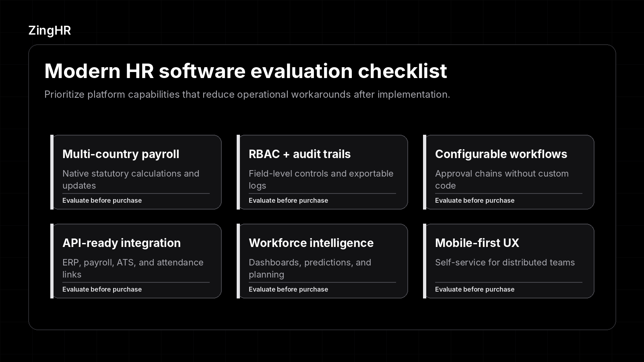Select the API-ready integration card title
Viewport: 644px width, 362px height.
coord(122,243)
